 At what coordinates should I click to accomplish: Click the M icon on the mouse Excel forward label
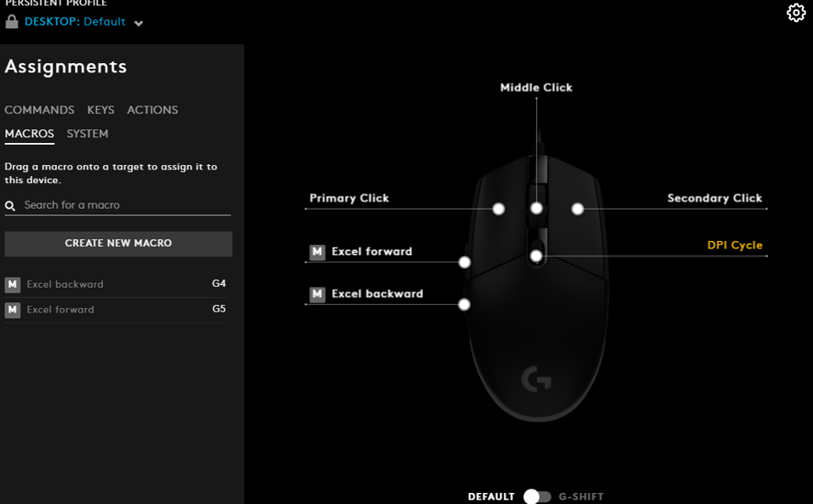coord(318,252)
